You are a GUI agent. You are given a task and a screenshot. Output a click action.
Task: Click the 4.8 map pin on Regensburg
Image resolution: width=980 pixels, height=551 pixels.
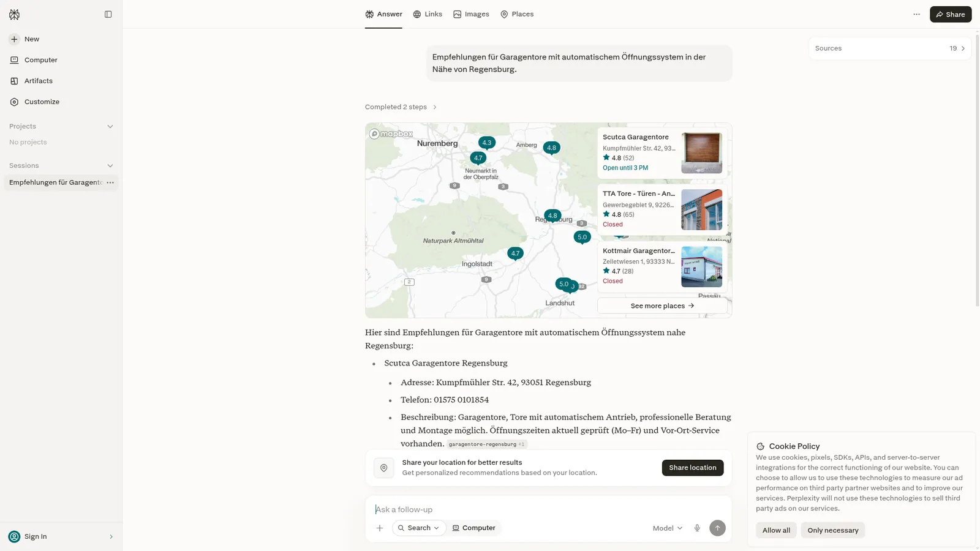[552, 216]
